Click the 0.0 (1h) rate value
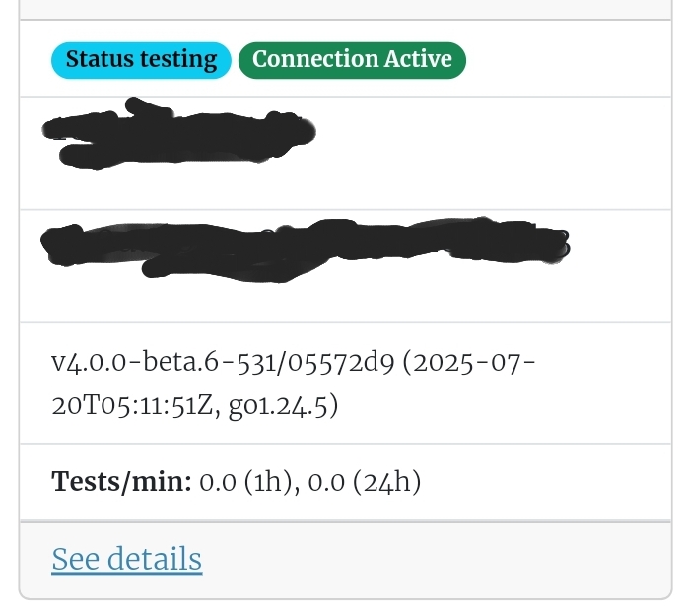Screen dimensions: 684x616 [x=245, y=482]
